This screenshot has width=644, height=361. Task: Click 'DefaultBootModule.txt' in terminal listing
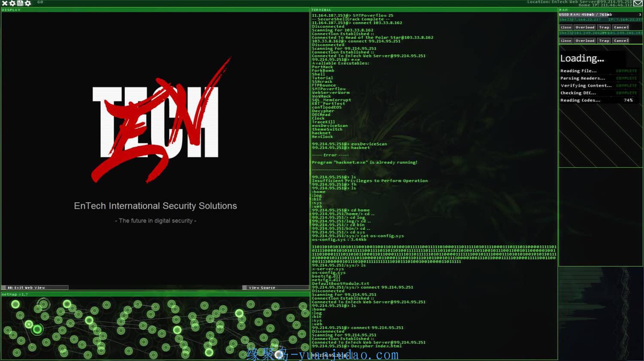(340, 284)
